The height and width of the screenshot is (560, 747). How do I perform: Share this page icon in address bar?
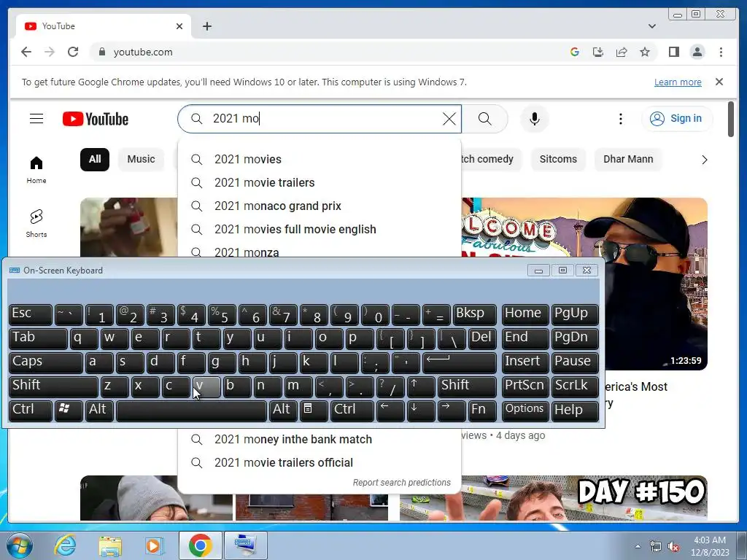622,52
